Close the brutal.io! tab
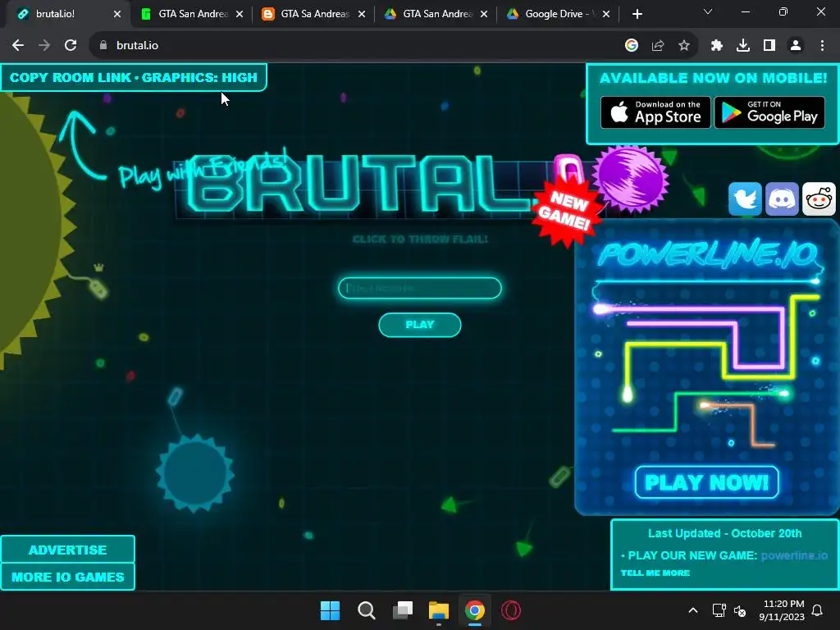Image resolution: width=840 pixels, height=630 pixels. click(117, 14)
